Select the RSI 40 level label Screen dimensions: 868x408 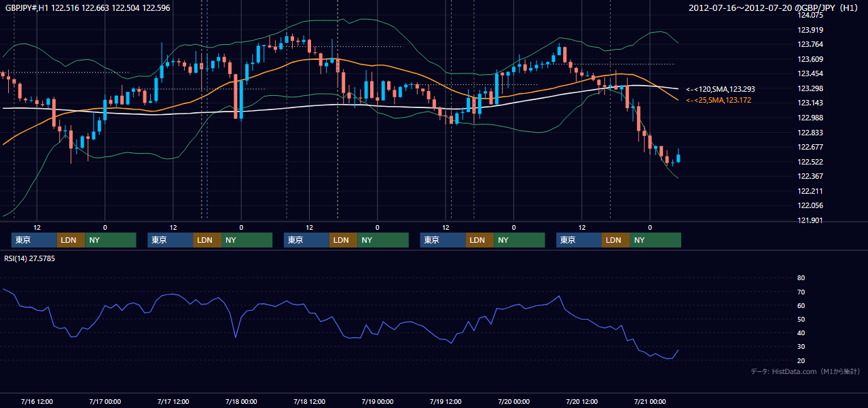(801, 333)
